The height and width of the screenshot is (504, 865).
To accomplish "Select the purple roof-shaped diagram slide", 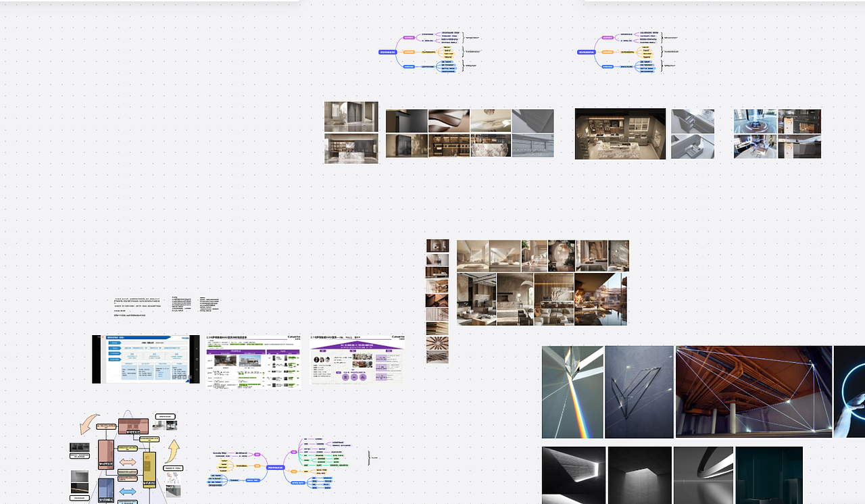I will tap(357, 360).
